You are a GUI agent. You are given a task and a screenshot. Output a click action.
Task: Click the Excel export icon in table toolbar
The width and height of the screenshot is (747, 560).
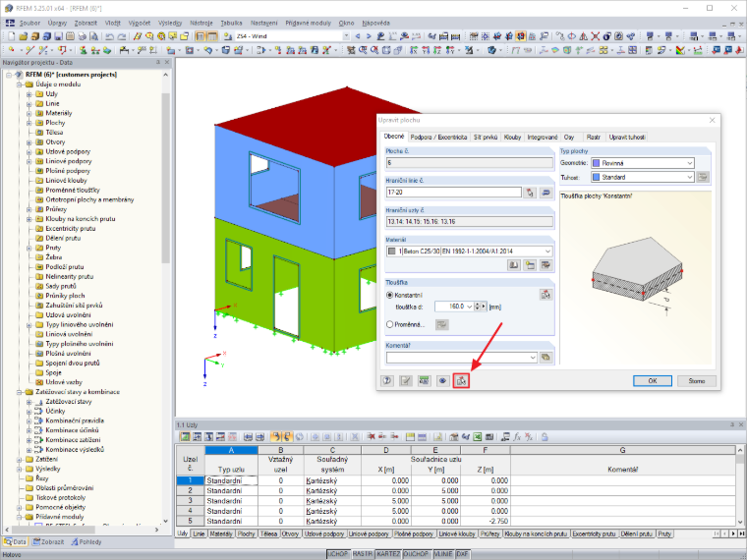(477, 436)
